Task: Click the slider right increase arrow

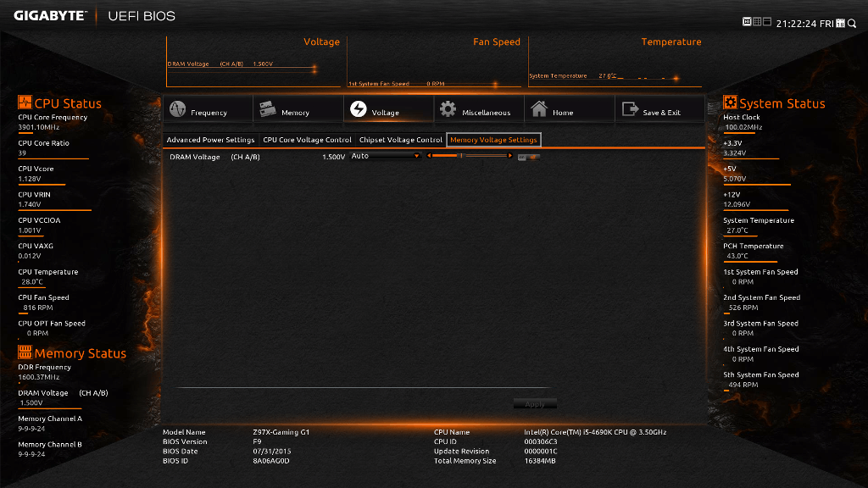Action: coord(509,156)
